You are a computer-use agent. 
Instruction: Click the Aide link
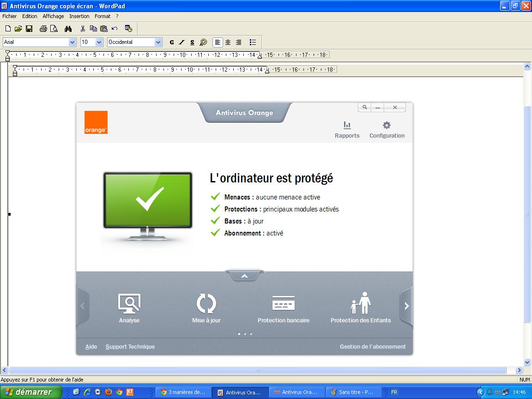point(91,347)
